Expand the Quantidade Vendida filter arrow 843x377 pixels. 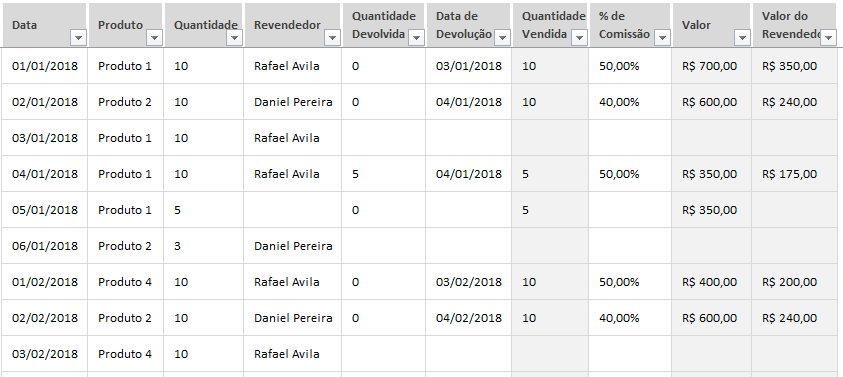click(579, 38)
